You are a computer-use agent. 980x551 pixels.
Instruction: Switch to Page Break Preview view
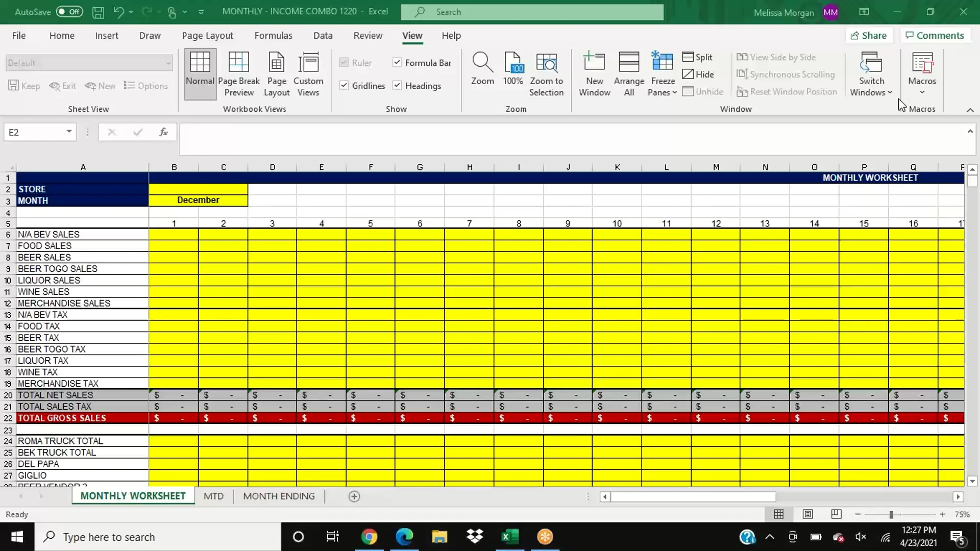click(x=239, y=73)
